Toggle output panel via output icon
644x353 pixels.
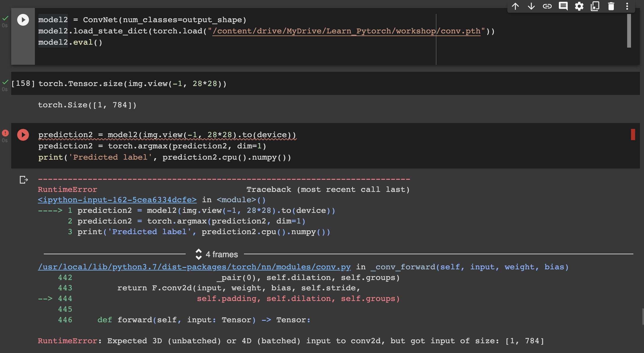coord(24,179)
